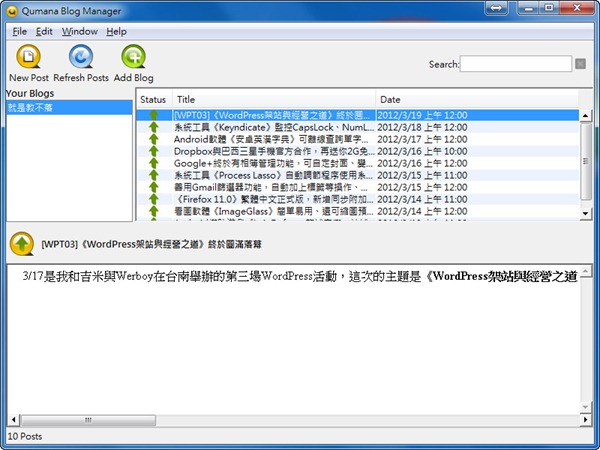Viewport: 600px width, 450px height.
Task: Open the Help menu
Action: (x=116, y=31)
